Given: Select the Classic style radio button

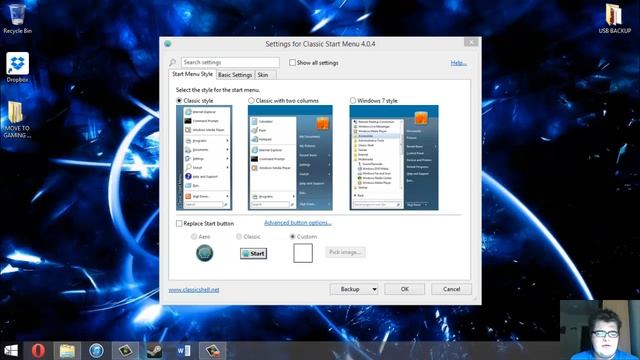Looking at the screenshot, I should [179, 100].
